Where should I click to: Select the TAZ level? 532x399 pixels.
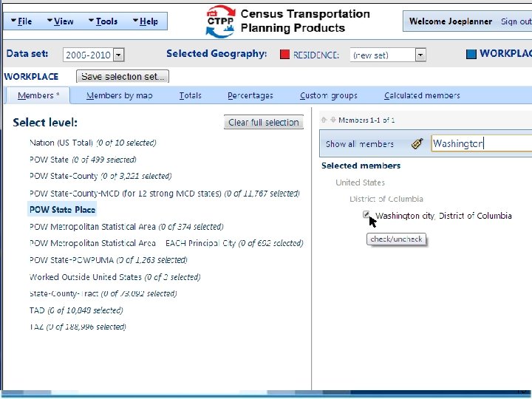[x=78, y=327]
